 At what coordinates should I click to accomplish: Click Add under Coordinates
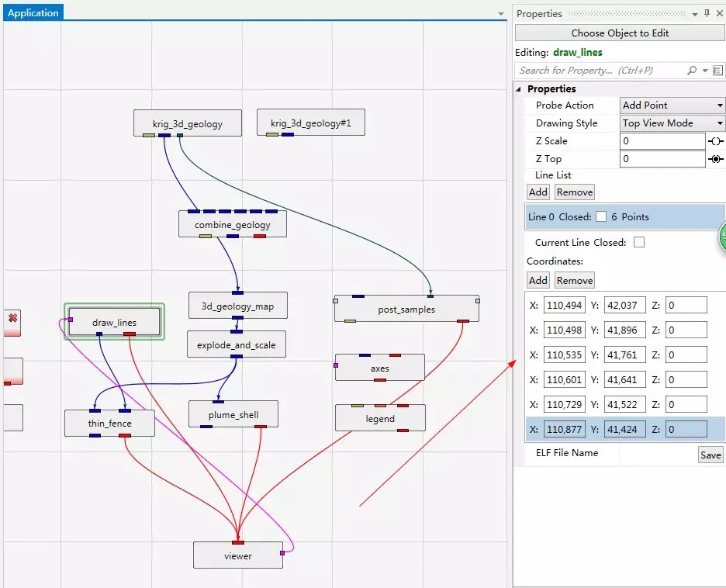pos(538,281)
